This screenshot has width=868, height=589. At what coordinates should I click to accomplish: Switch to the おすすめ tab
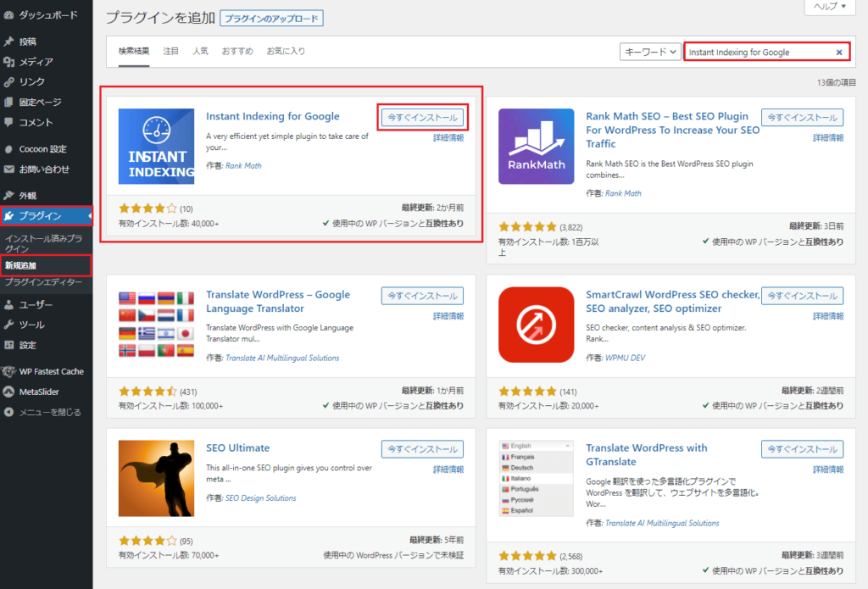click(x=237, y=51)
